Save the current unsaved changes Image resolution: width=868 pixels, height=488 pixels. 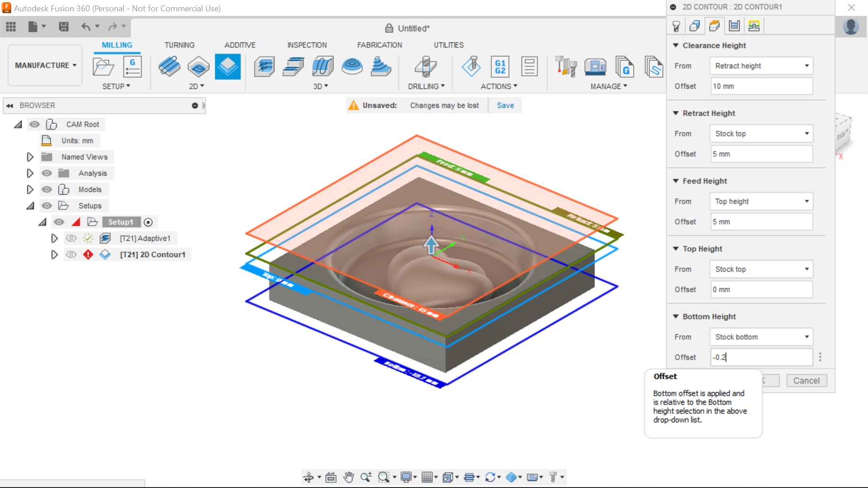coord(506,105)
